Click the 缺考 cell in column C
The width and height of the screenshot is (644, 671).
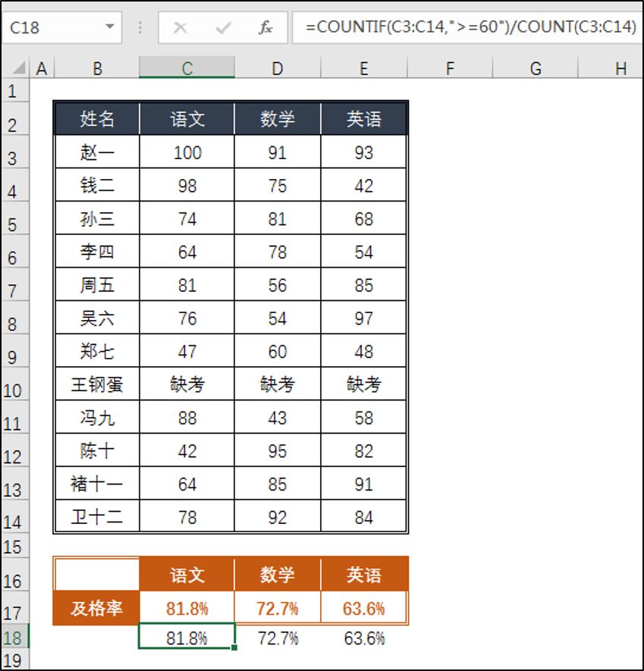(x=187, y=384)
